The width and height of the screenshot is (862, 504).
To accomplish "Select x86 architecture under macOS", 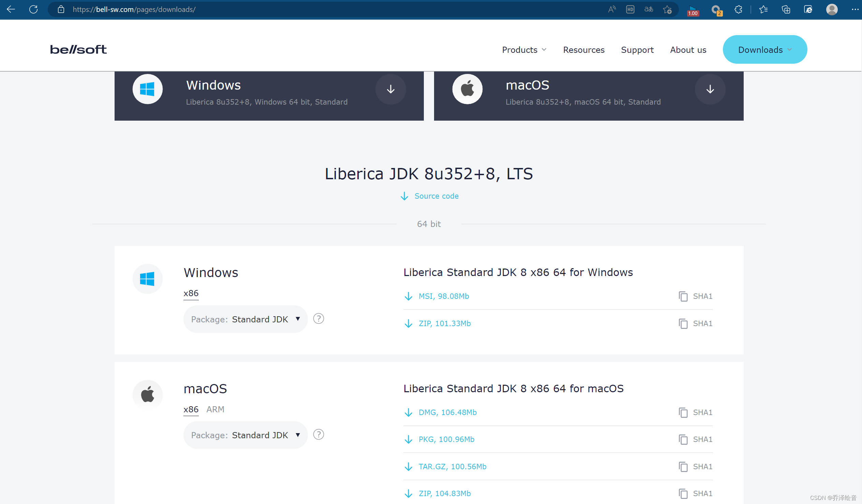I will click(191, 409).
